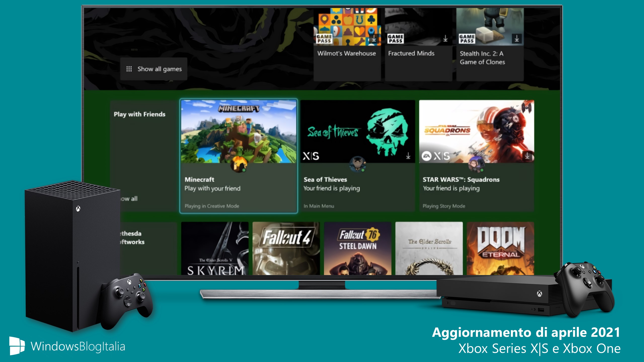Click Game Pass badge on Wilmot's Warehouse
644x362 pixels.
click(x=324, y=39)
